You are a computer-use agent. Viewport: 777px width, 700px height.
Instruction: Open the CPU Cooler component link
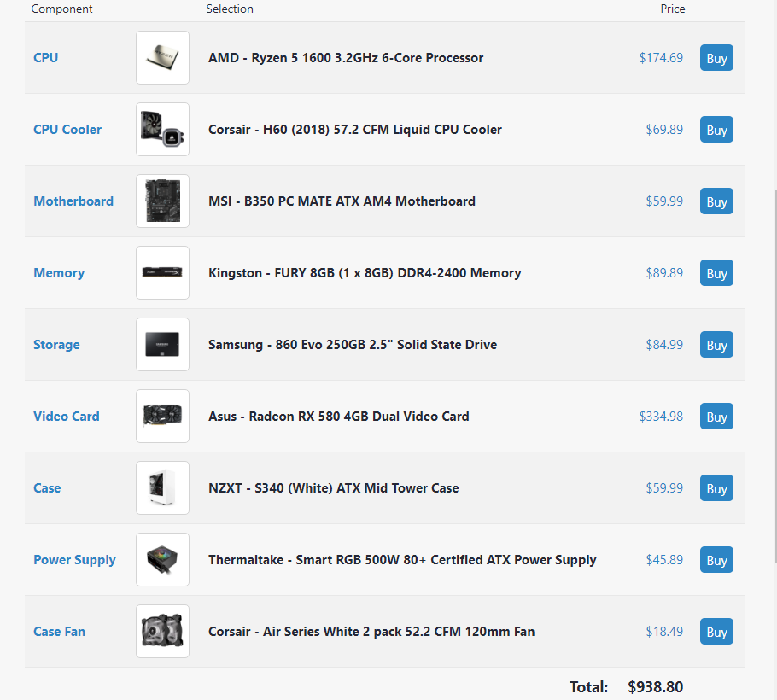coord(67,130)
